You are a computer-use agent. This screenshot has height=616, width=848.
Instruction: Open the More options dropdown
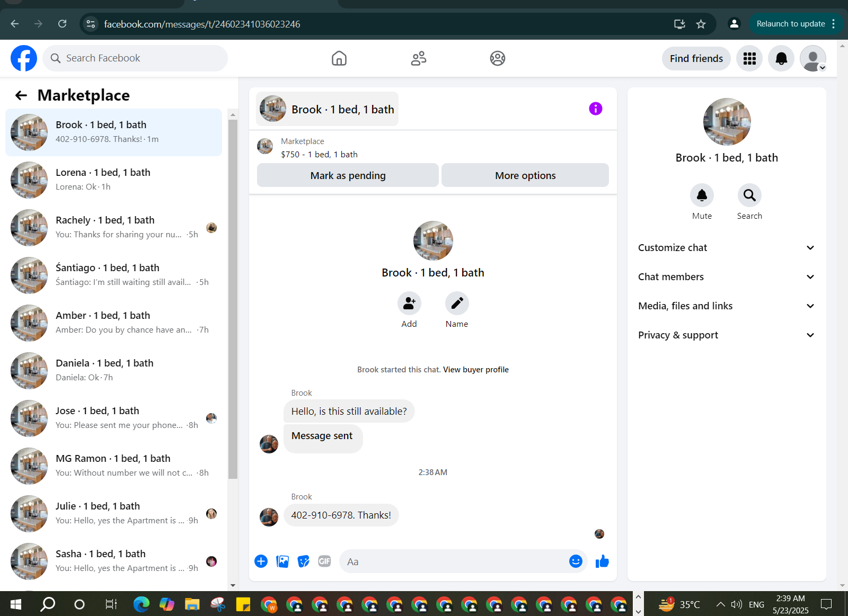(525, 175)
